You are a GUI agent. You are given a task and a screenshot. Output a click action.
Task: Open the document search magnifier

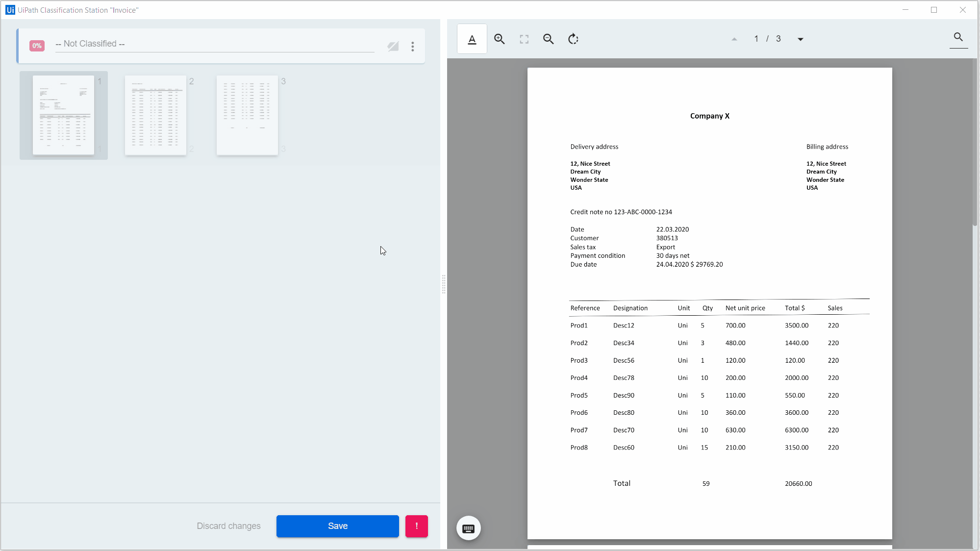(x=958, y=37)
